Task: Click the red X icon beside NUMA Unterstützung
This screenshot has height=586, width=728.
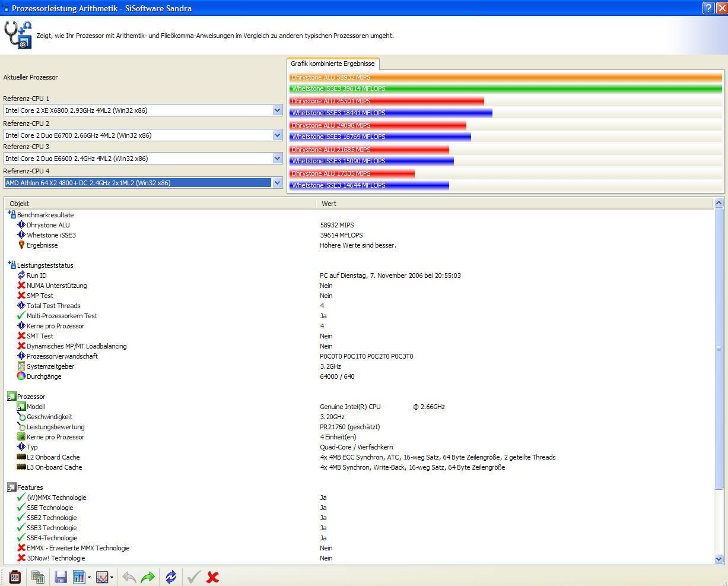Action: (21, 286)
